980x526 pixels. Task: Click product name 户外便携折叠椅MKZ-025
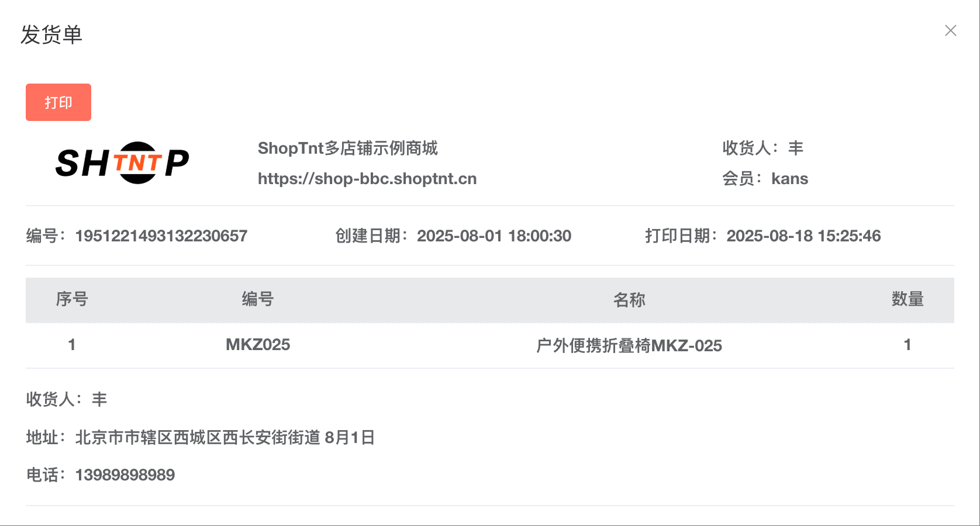629,345
